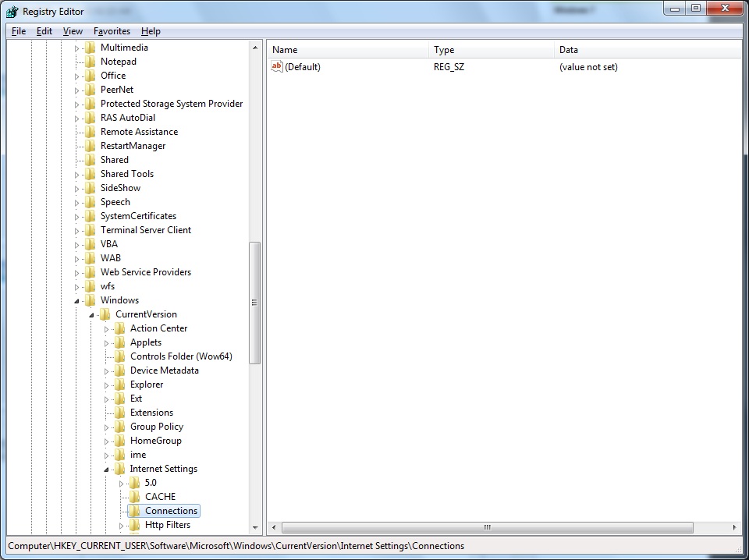Click the PeerNet folder icon
The width and height of the screenshot is (749, 560).
click(x=91, y=90)
